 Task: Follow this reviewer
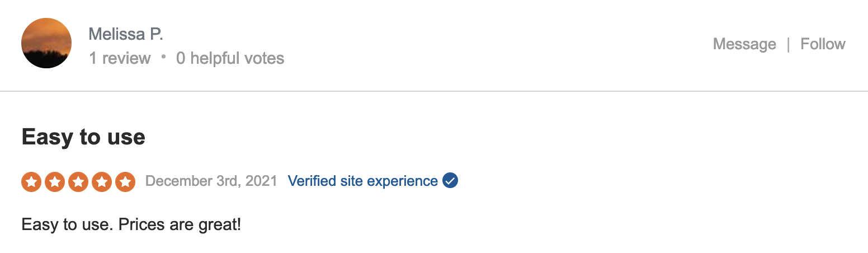823,44
